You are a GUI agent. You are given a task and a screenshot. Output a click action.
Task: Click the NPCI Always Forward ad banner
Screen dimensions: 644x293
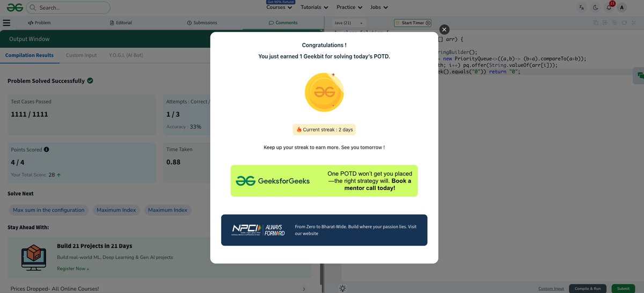coord(324,230)
